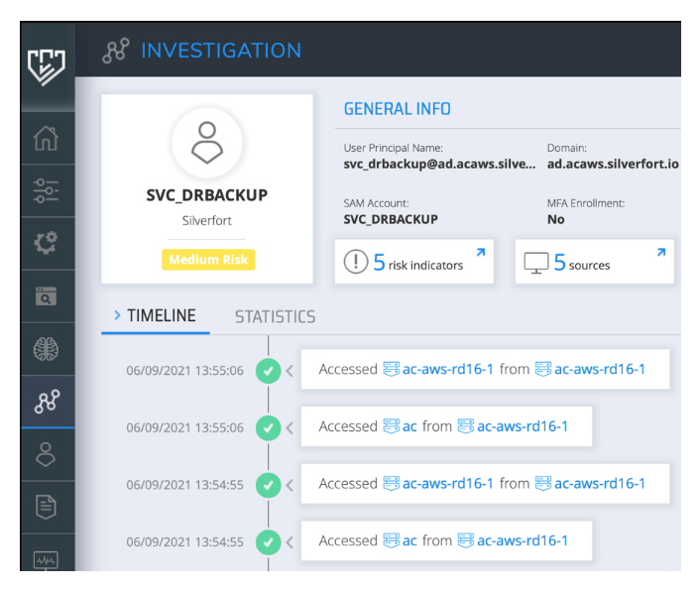This screenshot has width=700, height=591.
Task: Click the Medium Risk badge
Action: pyautogui.click(x=207, y=260)
